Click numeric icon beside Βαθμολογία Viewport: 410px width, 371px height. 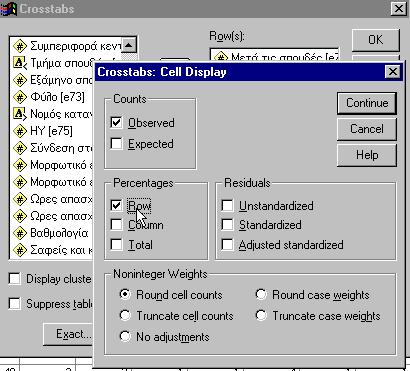click(x=20, y=233)
